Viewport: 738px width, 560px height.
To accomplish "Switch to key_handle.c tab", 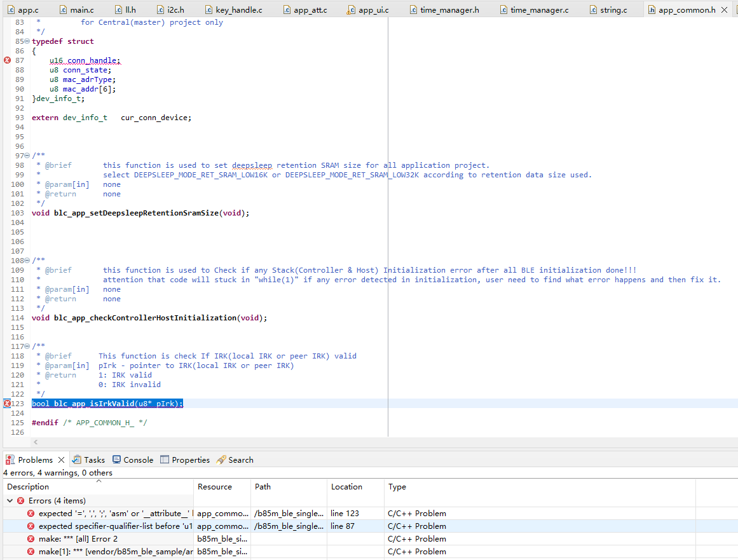I will [x=233, y=10].
